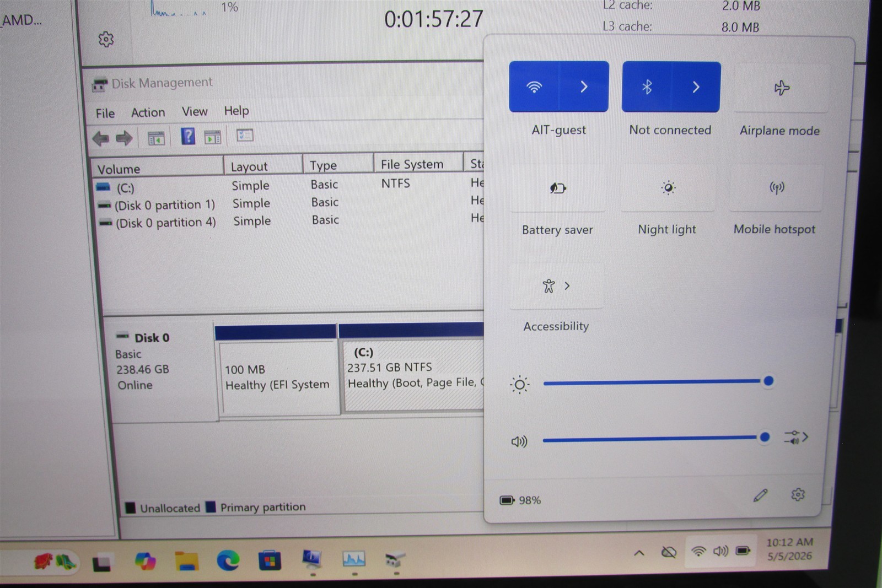Click the blue Help question-mark toolbar icon
This screenshot has height=588, width=882.
(x=188, y=136)
